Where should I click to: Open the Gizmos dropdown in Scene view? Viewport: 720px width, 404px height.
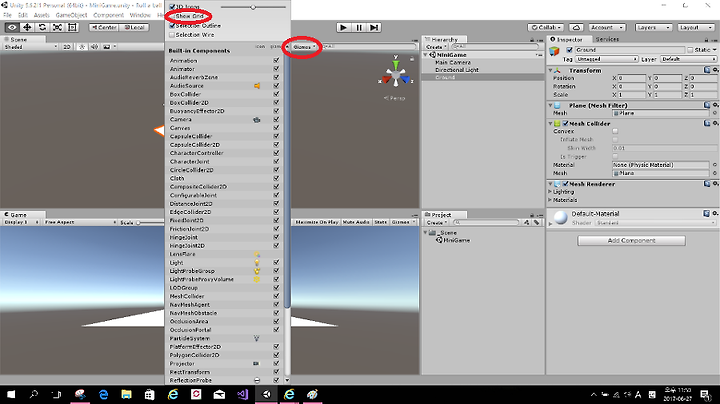pyautogui.click(x=304, y=47)
